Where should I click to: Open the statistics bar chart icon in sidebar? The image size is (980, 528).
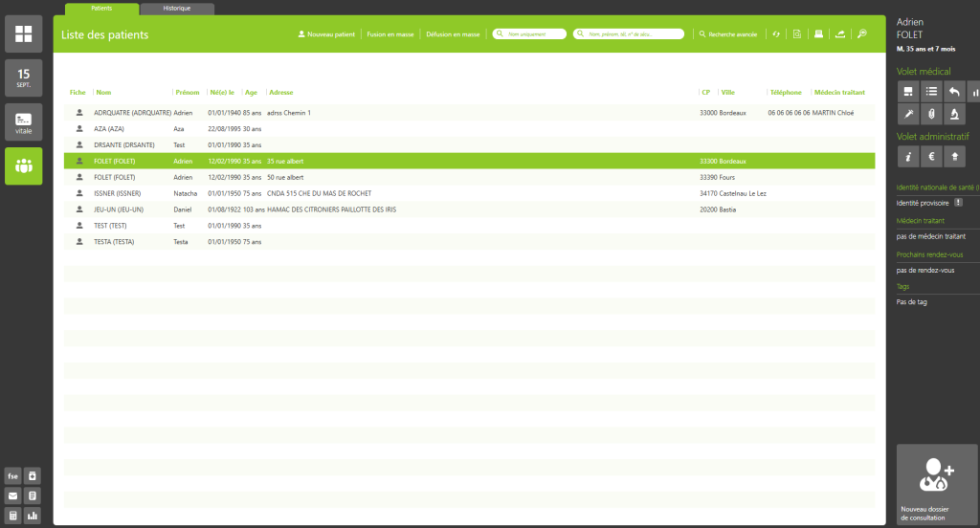33,516
